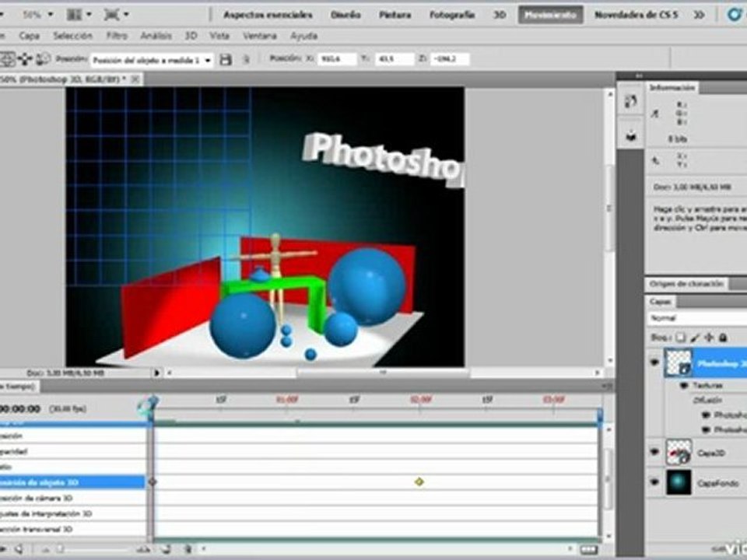Open the Selección menu
Image resolution: width=747 pixels, height=560 pixels.
point(72,36)
